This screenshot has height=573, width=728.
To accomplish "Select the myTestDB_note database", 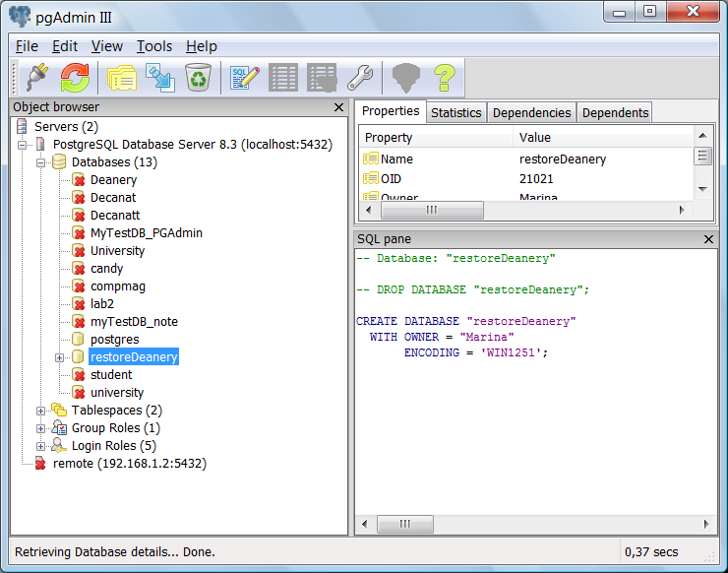I will coord(134,322).
